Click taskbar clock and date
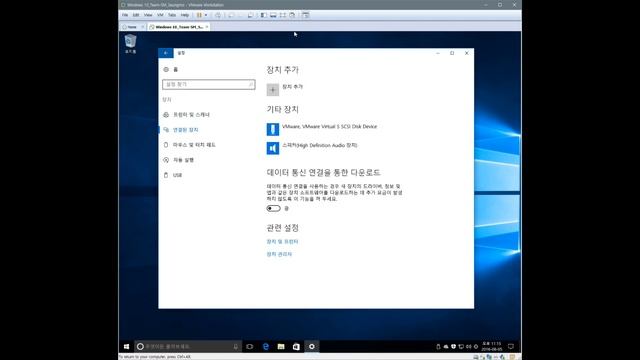The height and width of the screenshot is (360, 640). tap(491, 347)
